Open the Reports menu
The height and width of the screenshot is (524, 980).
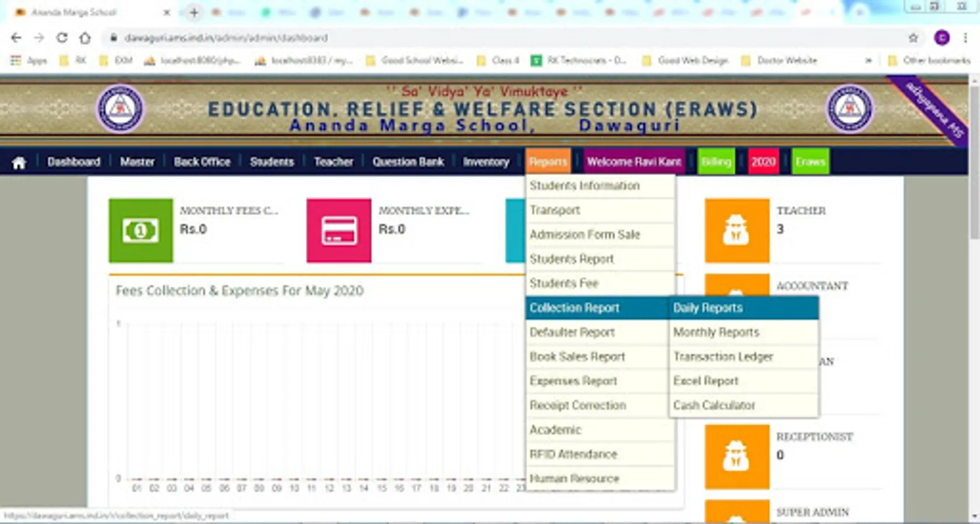[x=548, y=162]
